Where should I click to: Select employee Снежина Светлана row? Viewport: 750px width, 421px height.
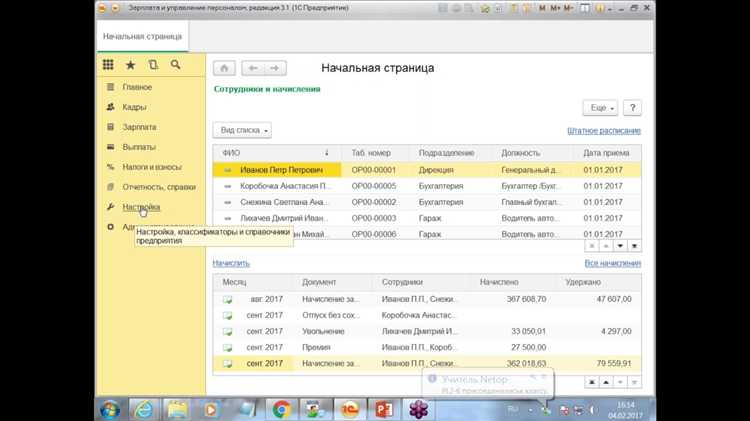(x=427, y=202)
